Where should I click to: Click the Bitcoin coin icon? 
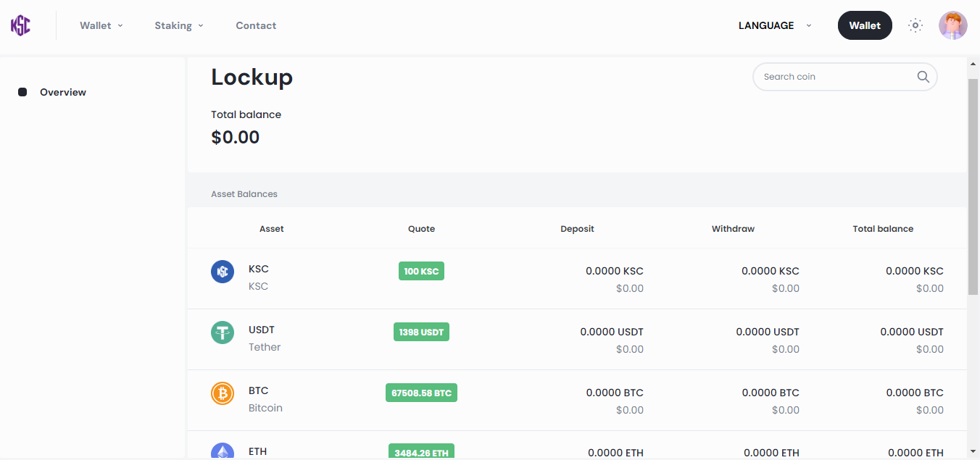click(x=223, y=393)
